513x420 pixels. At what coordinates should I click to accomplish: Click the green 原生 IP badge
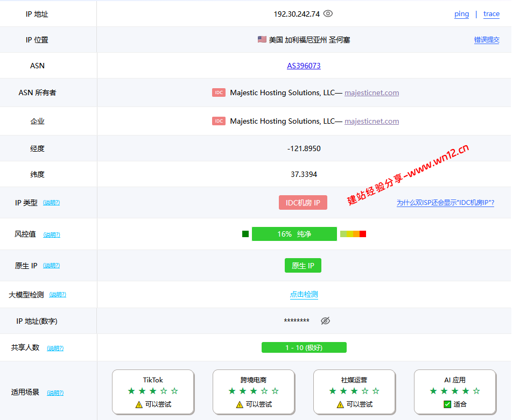click(x=303, y=266)
